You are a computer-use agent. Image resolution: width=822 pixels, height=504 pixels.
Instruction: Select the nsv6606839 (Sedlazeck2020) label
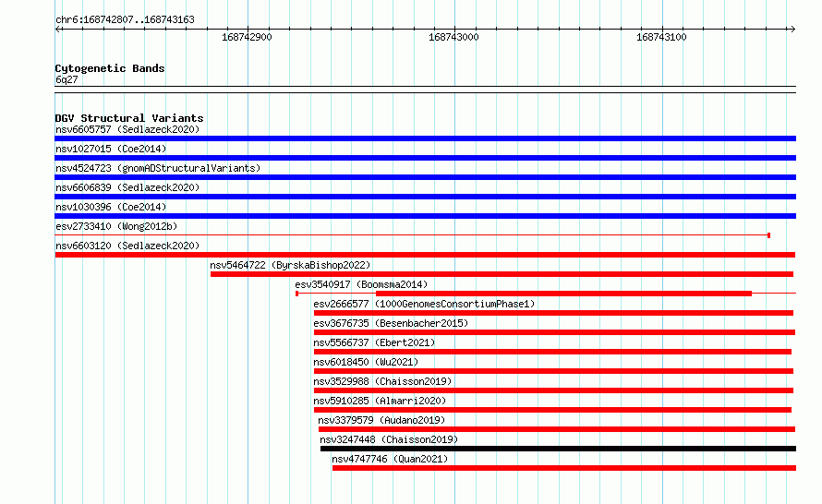pyautogui.click(x=127, y=187)
